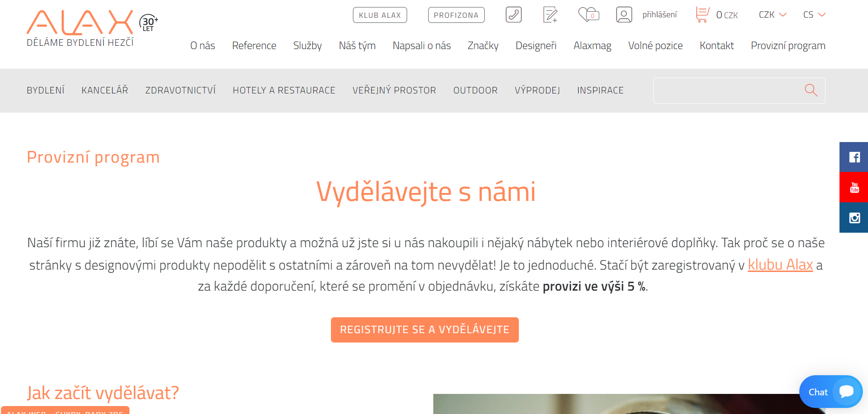Focus the search input field
The width and height of the screenshot is (868, 414).
[x=727, y=90]
